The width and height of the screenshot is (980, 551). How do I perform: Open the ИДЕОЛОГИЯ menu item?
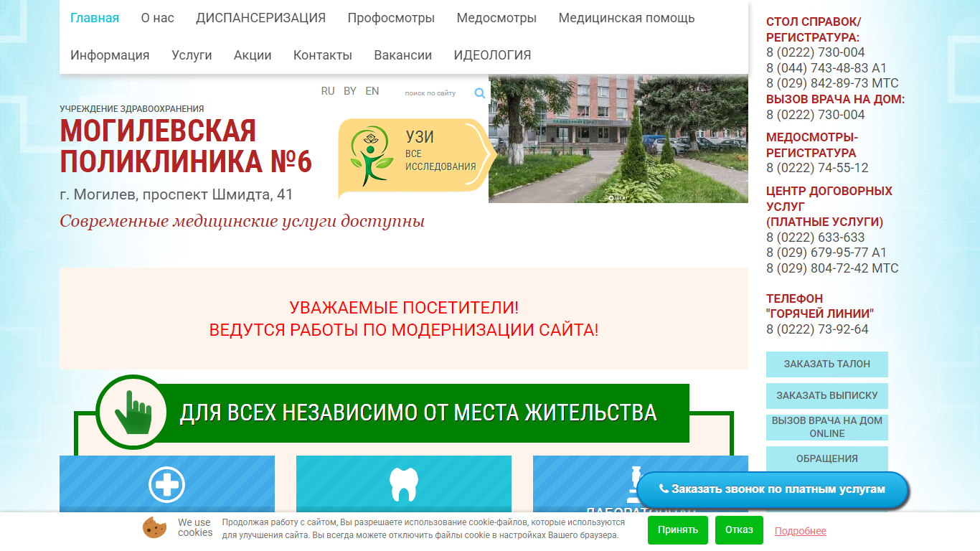point(493,55)
